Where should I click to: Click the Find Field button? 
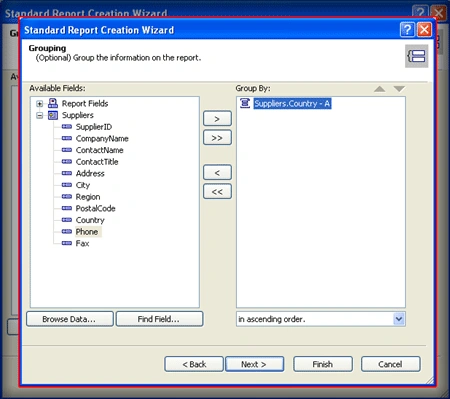pyautogui.click(x=159, y=319)
